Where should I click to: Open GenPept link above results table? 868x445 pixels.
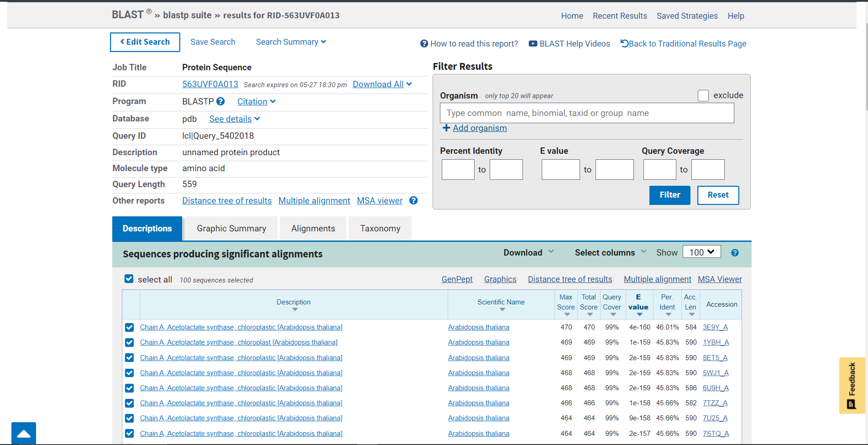(x=457, y=279)
